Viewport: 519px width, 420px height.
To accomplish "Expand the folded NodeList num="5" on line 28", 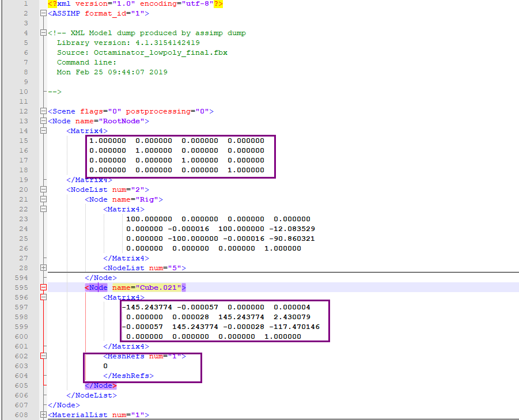I will [43, 267].
